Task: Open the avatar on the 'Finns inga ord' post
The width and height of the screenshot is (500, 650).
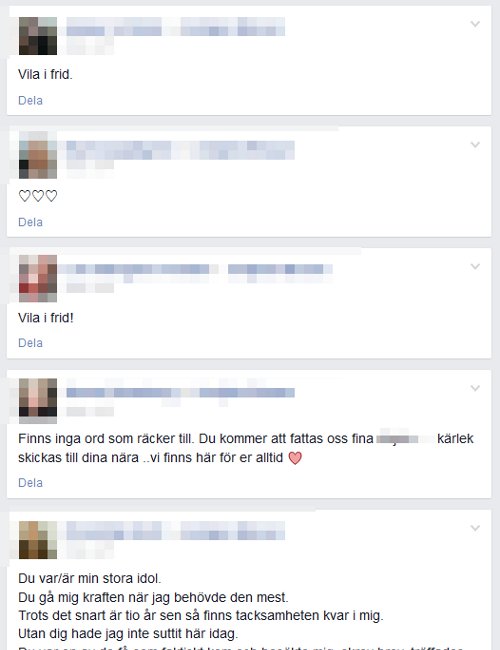Action: tap(38, 400)
